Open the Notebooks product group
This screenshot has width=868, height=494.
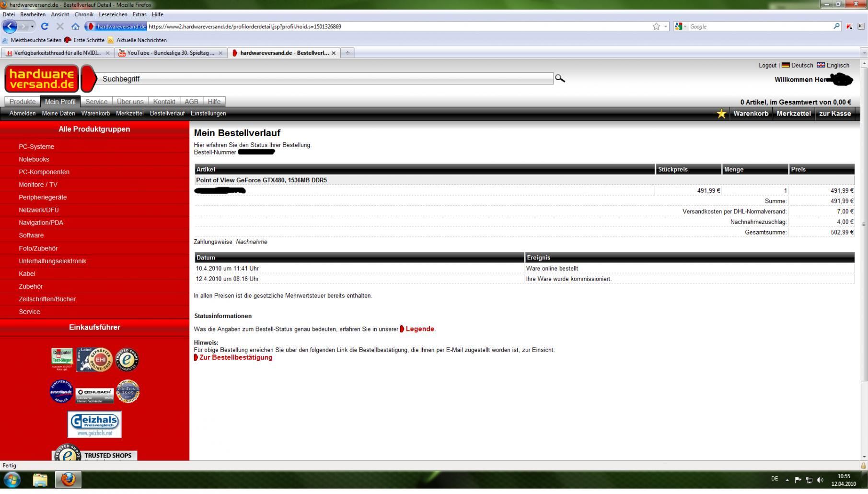(x=34, y=159)
